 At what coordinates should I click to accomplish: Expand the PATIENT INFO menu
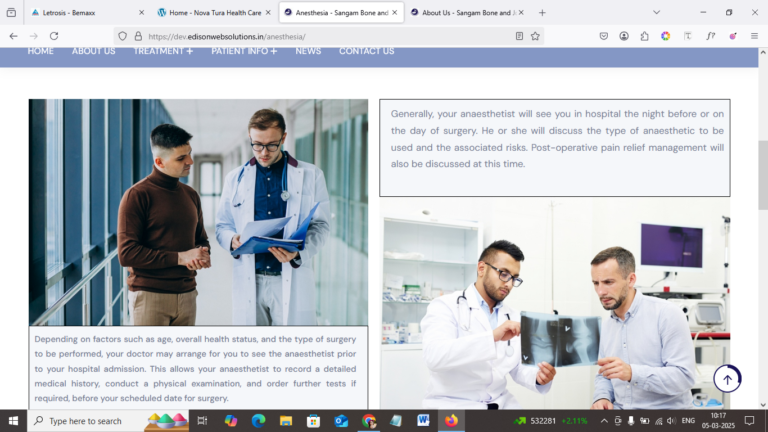click(244, 51)
